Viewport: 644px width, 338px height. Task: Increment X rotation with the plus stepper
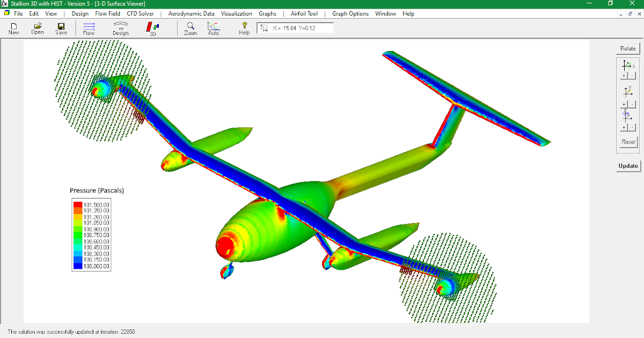(x=623, y=75)
